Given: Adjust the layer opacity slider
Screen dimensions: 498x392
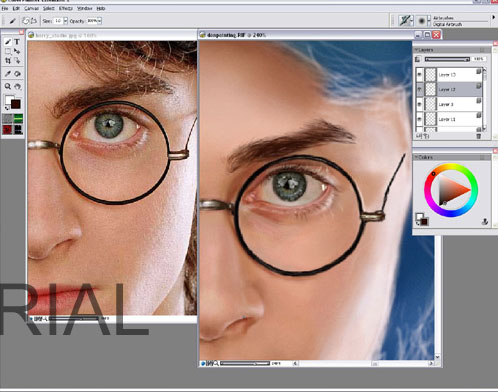Looking at the screenshot, I should tap(447, 59).
